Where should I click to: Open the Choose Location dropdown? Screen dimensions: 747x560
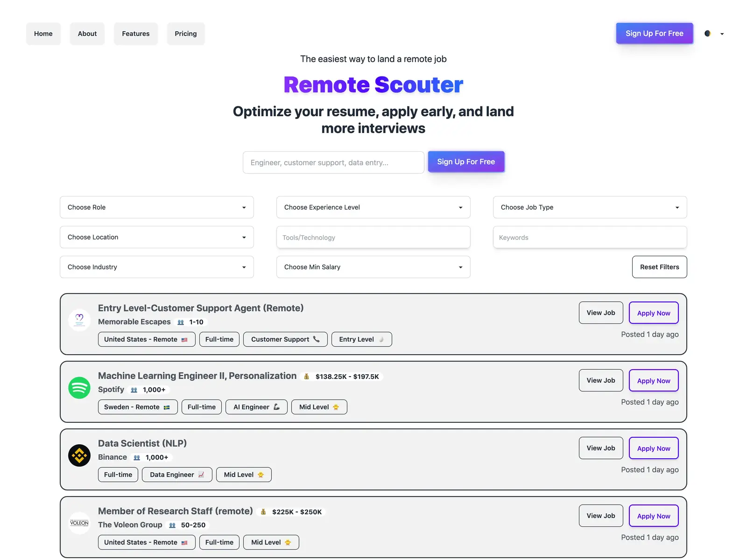[x=157, y=237]
